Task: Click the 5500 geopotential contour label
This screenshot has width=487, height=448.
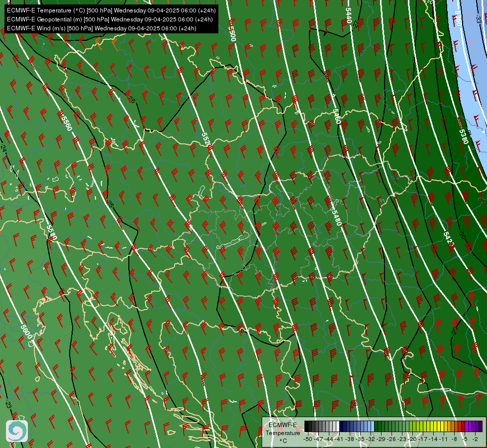Action: 232,33
